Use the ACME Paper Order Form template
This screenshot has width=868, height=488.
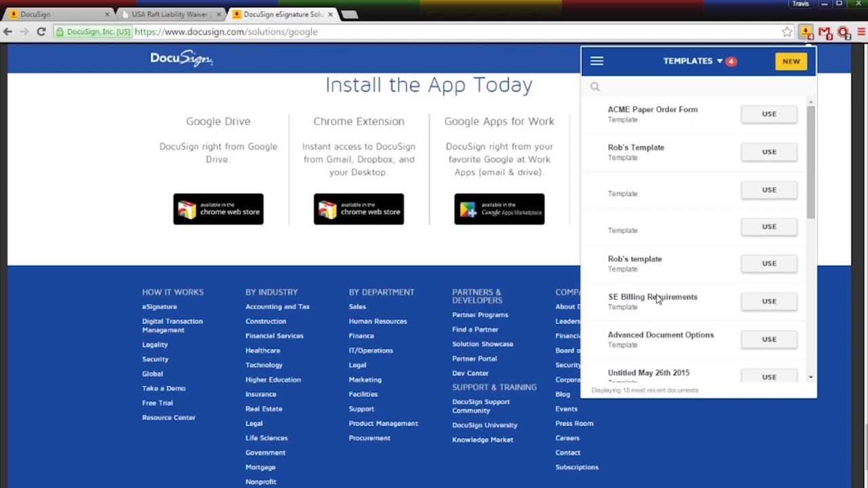pos(769,114)
